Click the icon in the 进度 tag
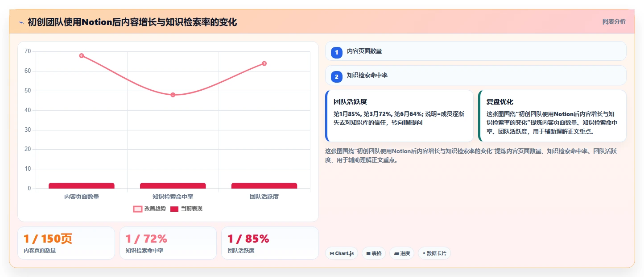The image size is (644, 277). 396,254
